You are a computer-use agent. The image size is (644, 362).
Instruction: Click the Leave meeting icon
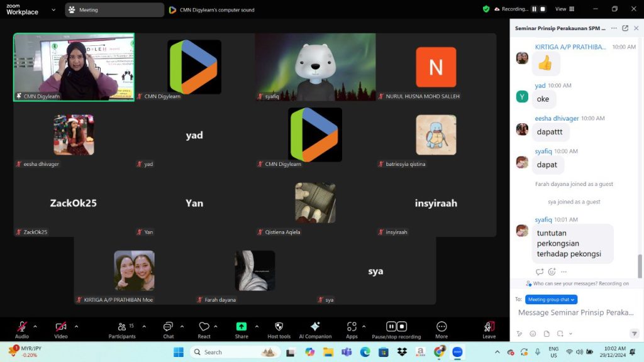pos(489,329)
